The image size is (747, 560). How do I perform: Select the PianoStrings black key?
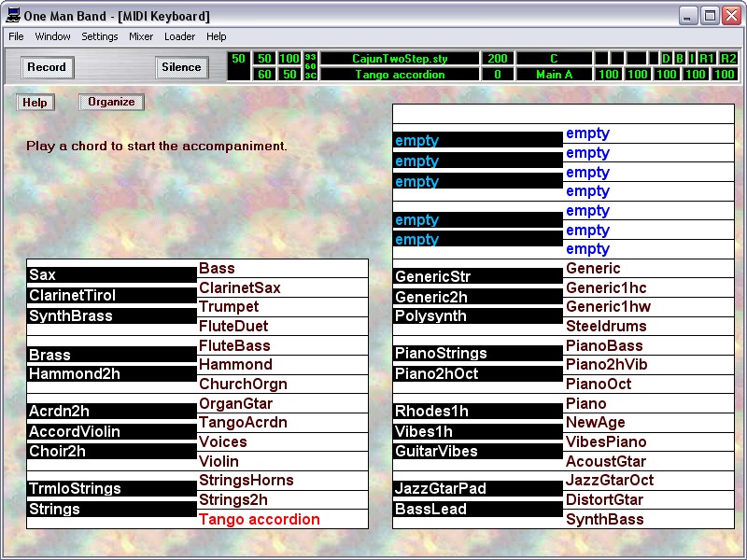[478, 354]
